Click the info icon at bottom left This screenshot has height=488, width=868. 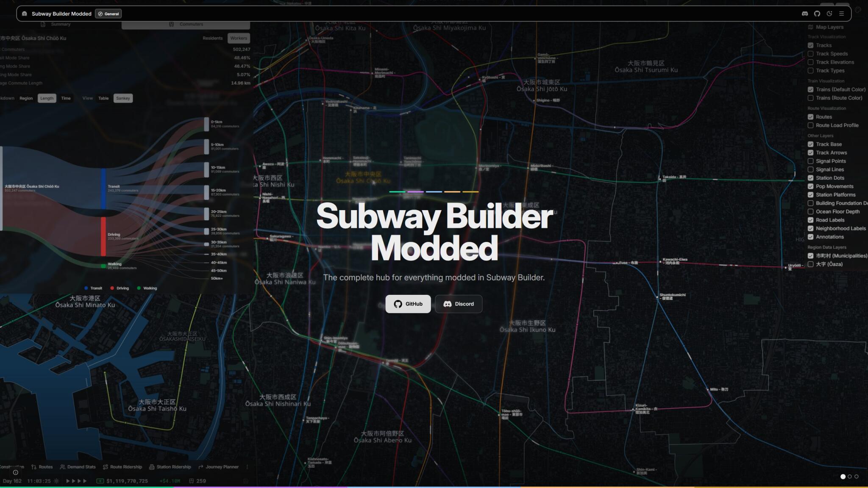(x=16, y=472)
